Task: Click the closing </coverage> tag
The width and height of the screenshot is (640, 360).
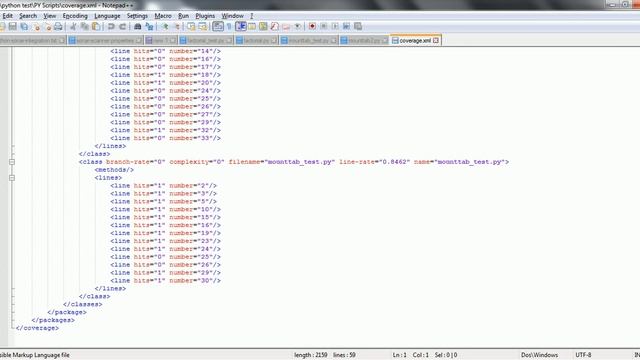Action: (x=37, y=328)
